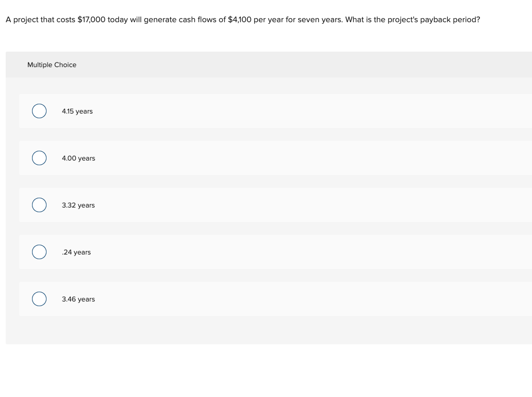Click the first answer option row
This screenshot has width=532, height=397.
tap(258, 111)
